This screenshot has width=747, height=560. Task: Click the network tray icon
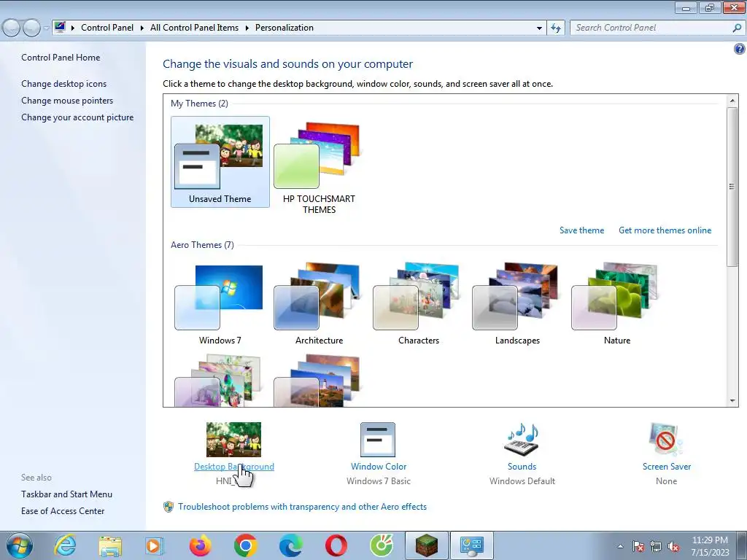click(656, 546)
